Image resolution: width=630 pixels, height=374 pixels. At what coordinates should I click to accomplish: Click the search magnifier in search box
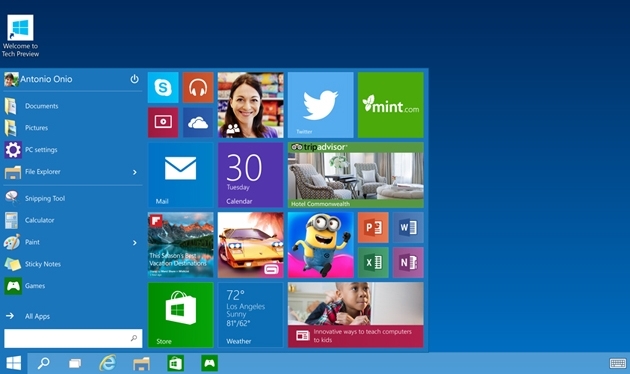134,338
